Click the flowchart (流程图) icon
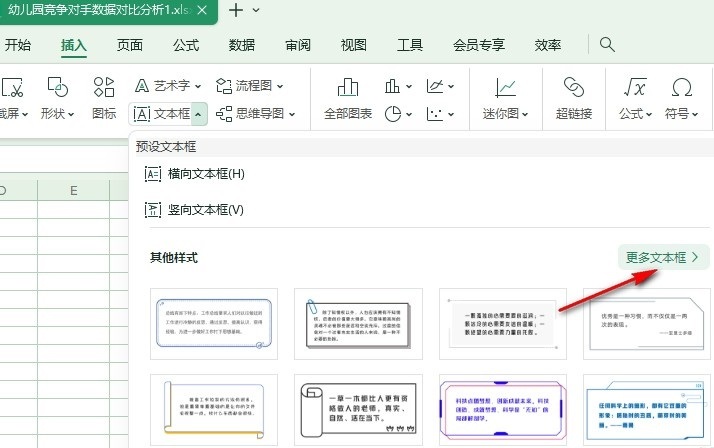714x448 pixels. click(x=224, y=86)
